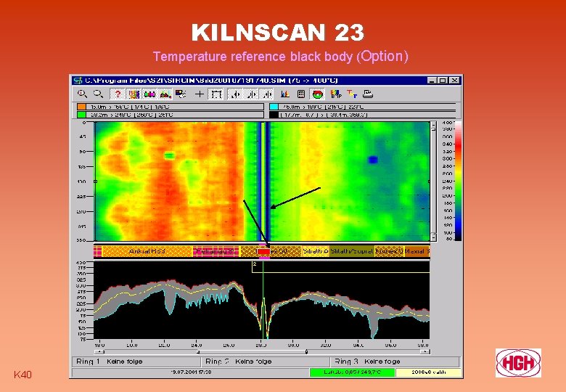
Task: Maximize the KILNSCAN window
Action: pos(443,81)
